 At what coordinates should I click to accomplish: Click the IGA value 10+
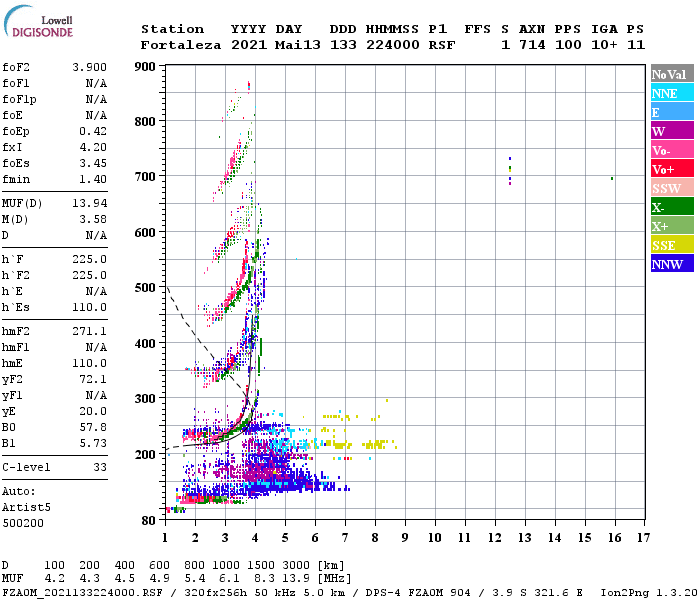click(604, 45)
